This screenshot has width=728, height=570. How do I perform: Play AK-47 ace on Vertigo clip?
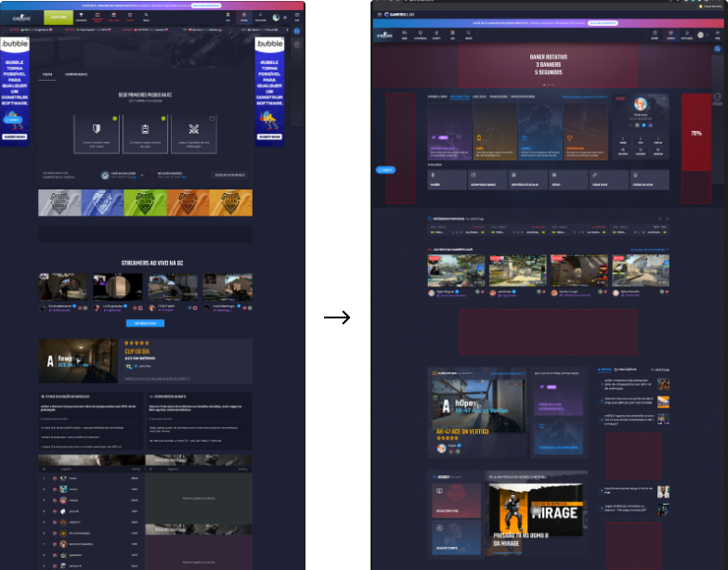tap(478, 407)
